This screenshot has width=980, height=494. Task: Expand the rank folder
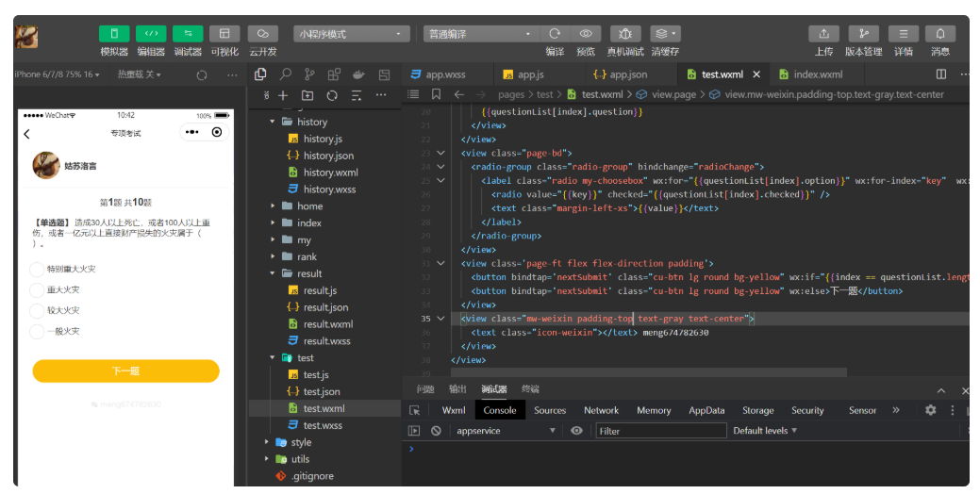pyautogui.click(x=272, y=256)
